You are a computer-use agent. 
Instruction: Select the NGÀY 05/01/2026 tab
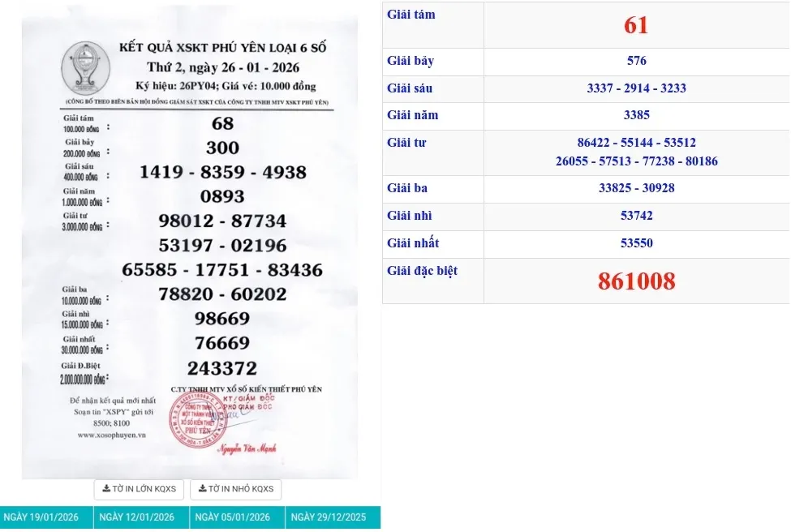pos(237,517)
